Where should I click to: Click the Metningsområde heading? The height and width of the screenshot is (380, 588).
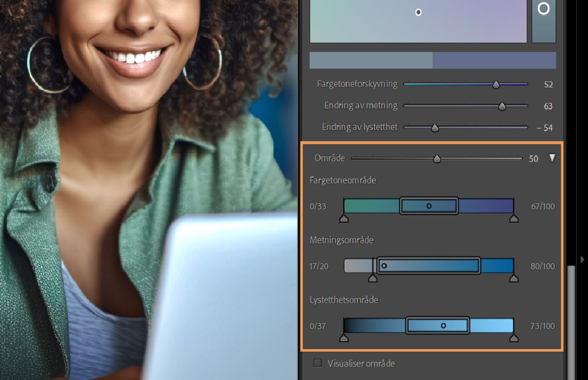tap(342, 240)
